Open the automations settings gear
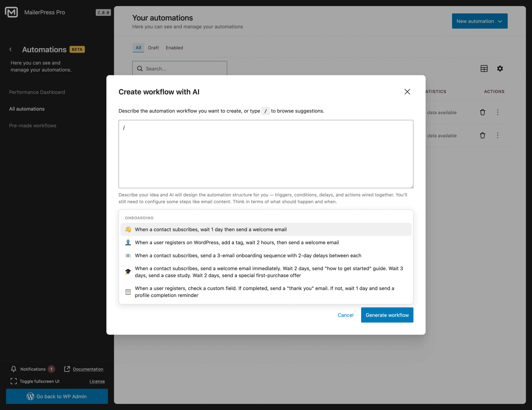This screenshot has height=410, width=532. pos(500,69)
